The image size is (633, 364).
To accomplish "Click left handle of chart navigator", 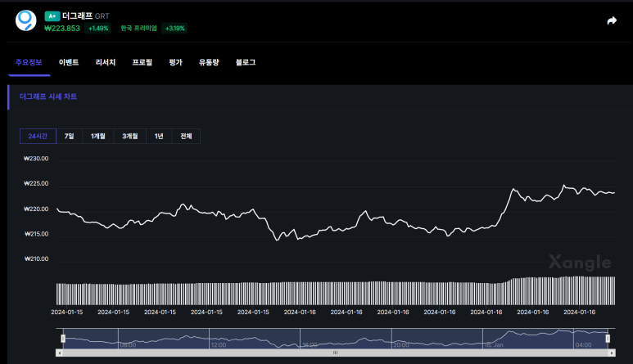I will point(63,339).
